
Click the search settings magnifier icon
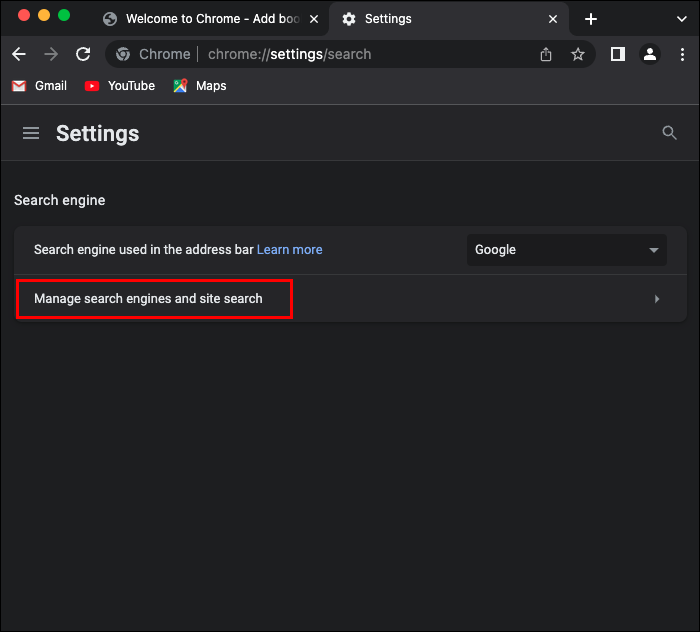669,133
